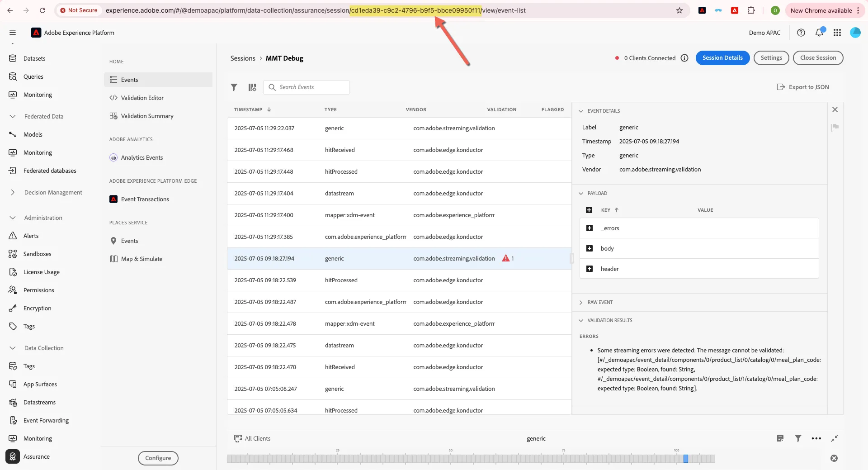Click the Close Session button
868x470 pixels.
818,58
